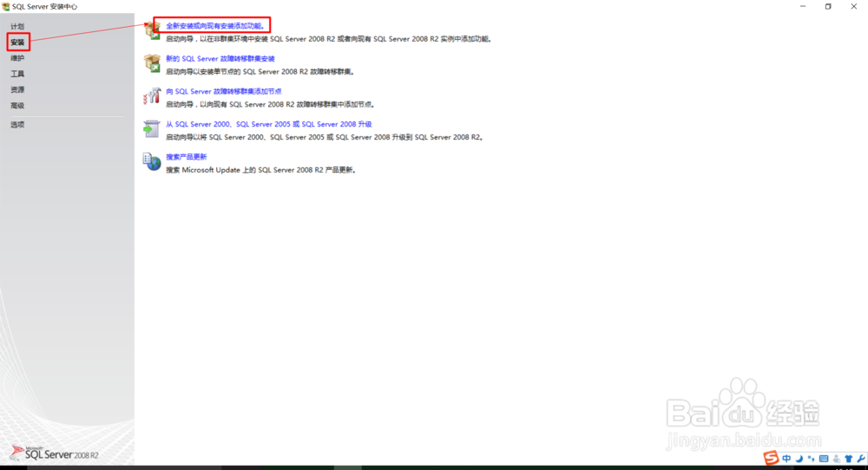
Task: Open the 计划 (Planning) section
Action: coord(17,26)
